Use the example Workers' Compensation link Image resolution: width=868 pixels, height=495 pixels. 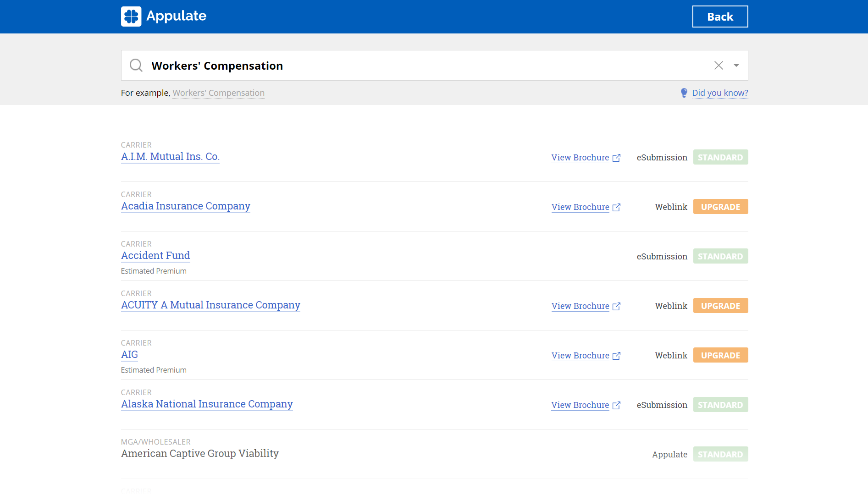point(218,93)
